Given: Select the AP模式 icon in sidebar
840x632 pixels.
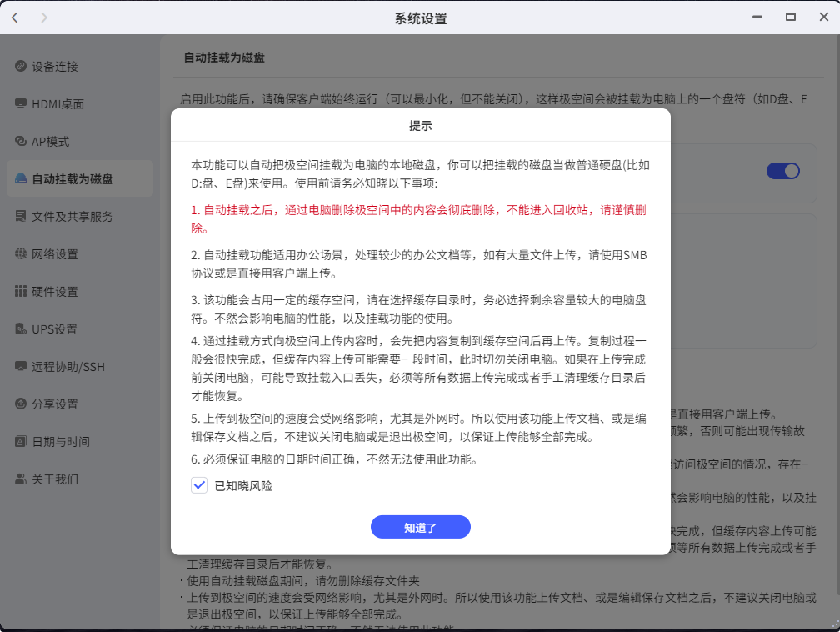Looking at the screenshot, I should click(x=20, y=141).
